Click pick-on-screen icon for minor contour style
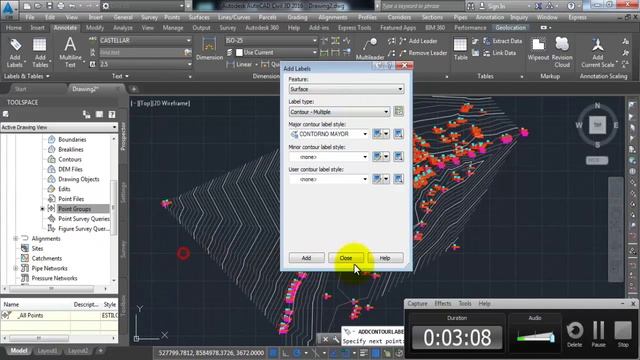Viewport: 640px width, 360px height. pos(398,156)
